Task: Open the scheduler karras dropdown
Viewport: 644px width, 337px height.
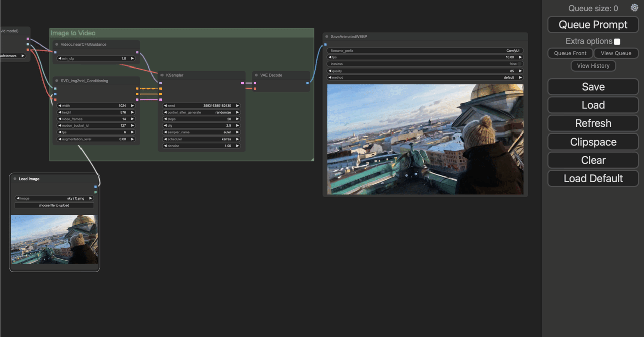Action: 201,139
